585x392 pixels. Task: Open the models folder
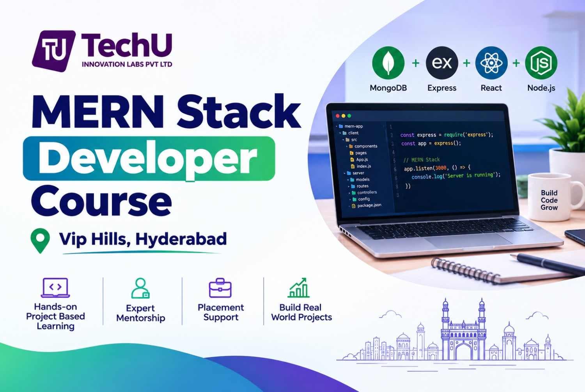coord(359,180)
